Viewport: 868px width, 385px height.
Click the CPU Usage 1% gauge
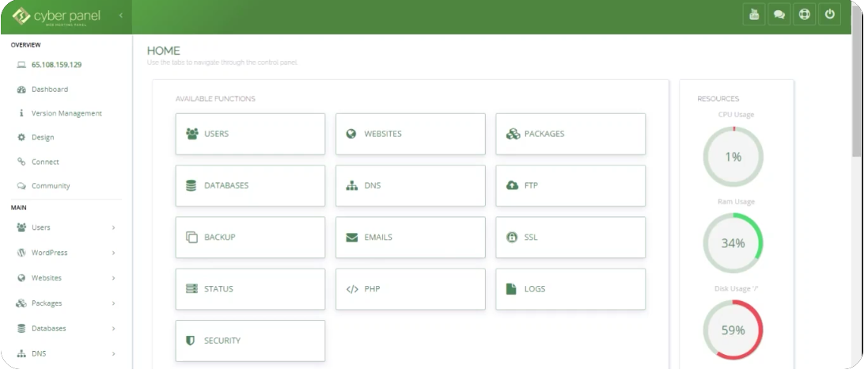click(733, 157)
